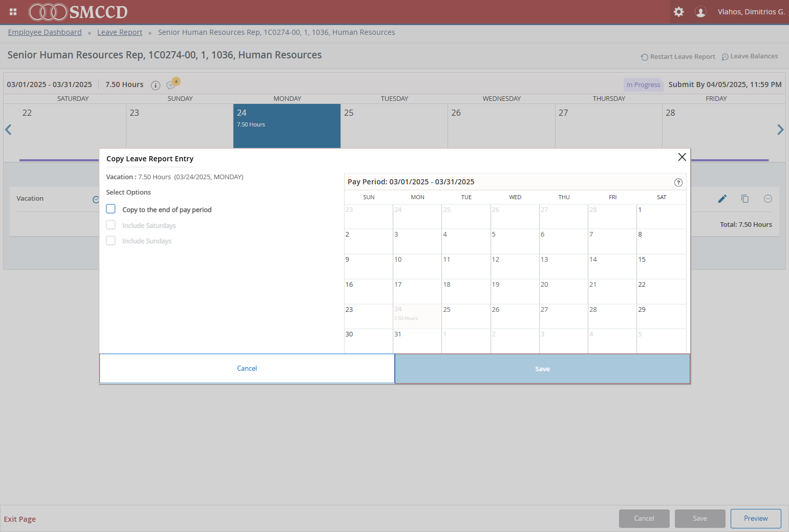The width and height of the screenshot is (789, 532).
Task: Check Copy to the end of pay period
Action: tap(111, 209)
